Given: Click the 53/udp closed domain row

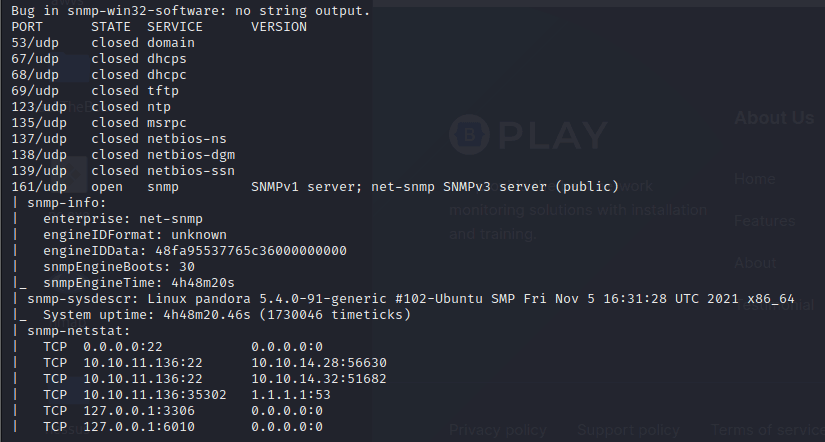Looking at the screenshot, I should 103,43.
